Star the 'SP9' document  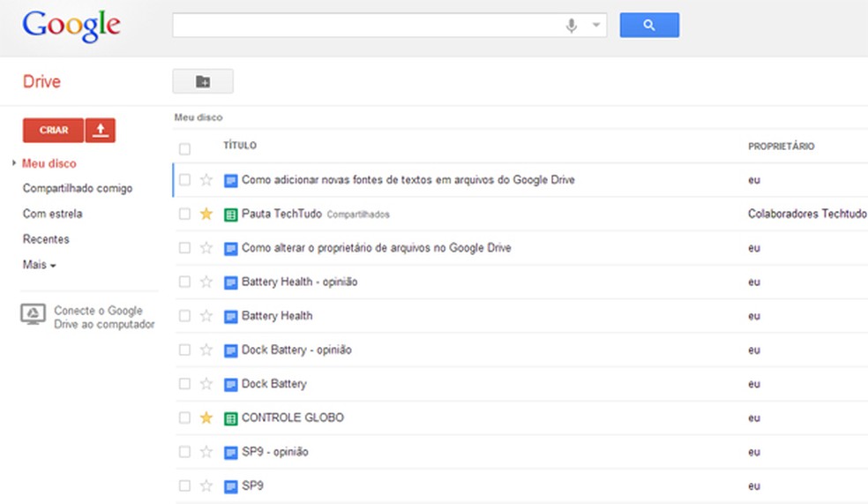tap(206, 485)
